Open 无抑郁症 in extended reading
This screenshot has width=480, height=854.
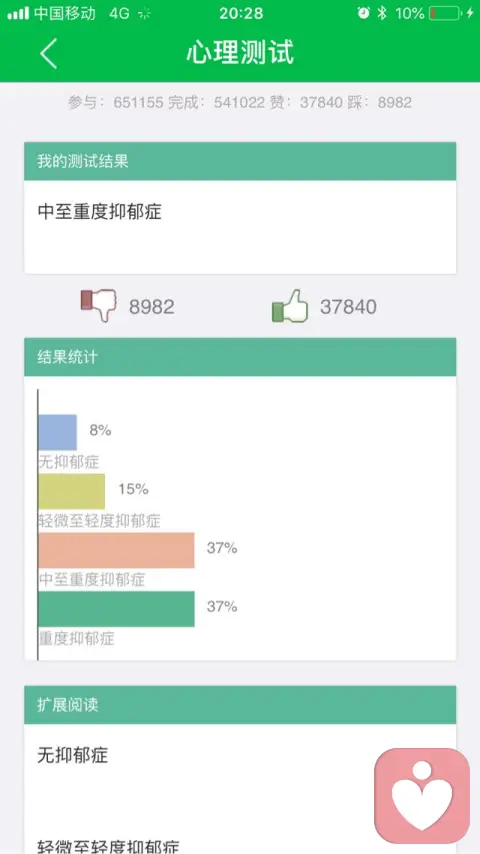click(72, 755)
